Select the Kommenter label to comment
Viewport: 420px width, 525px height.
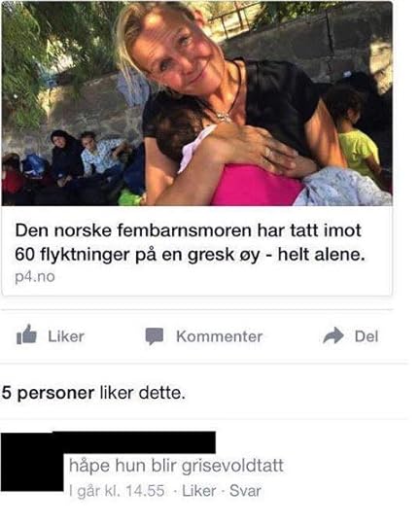tap(220, 336)
